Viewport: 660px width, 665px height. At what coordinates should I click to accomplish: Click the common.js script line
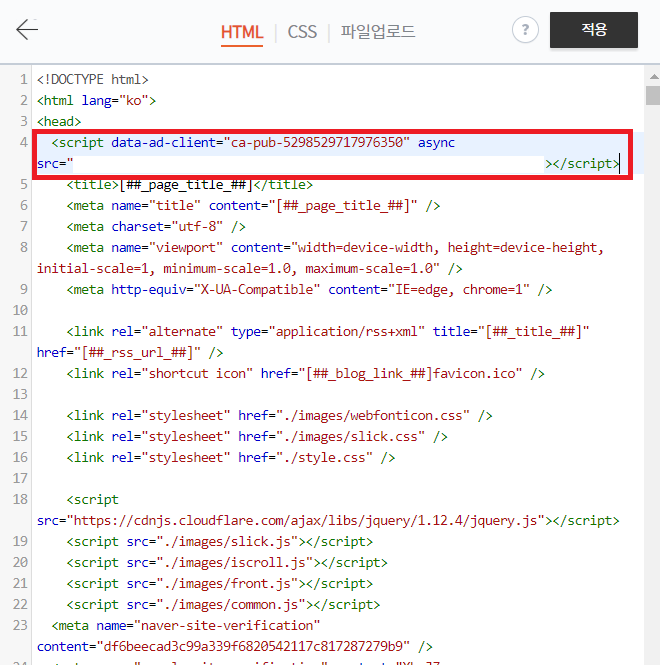pos(223,605)
